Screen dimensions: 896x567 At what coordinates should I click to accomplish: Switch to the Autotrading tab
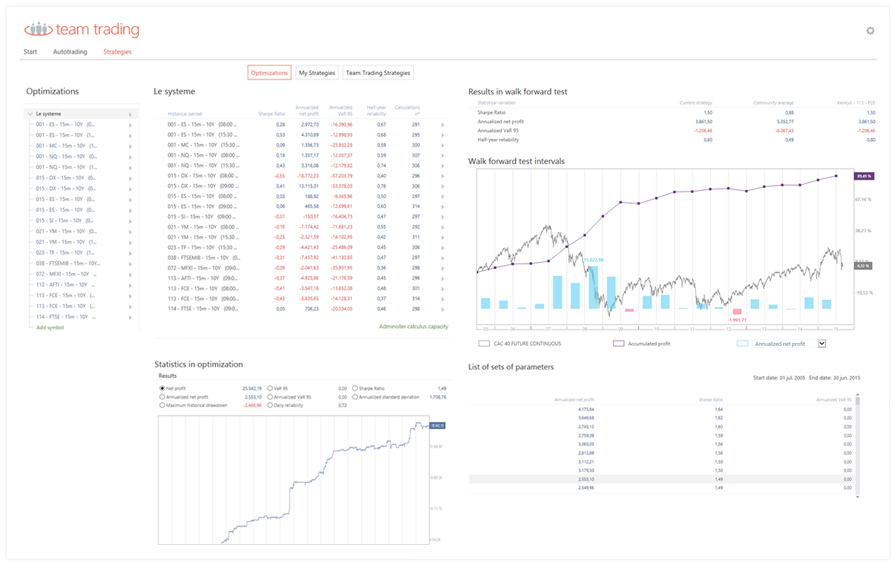tap(70, 51)
